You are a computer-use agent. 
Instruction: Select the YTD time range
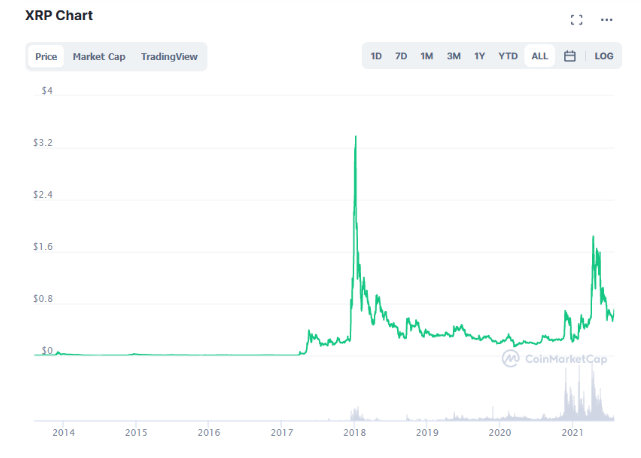point(508,56)
